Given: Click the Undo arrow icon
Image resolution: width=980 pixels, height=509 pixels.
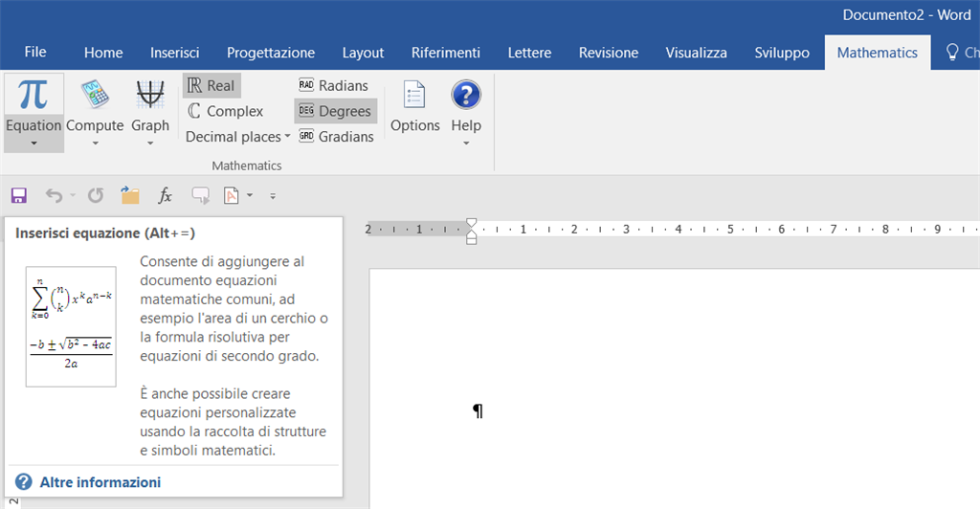Looking at the screenshot, I should [x=55, y=196].
